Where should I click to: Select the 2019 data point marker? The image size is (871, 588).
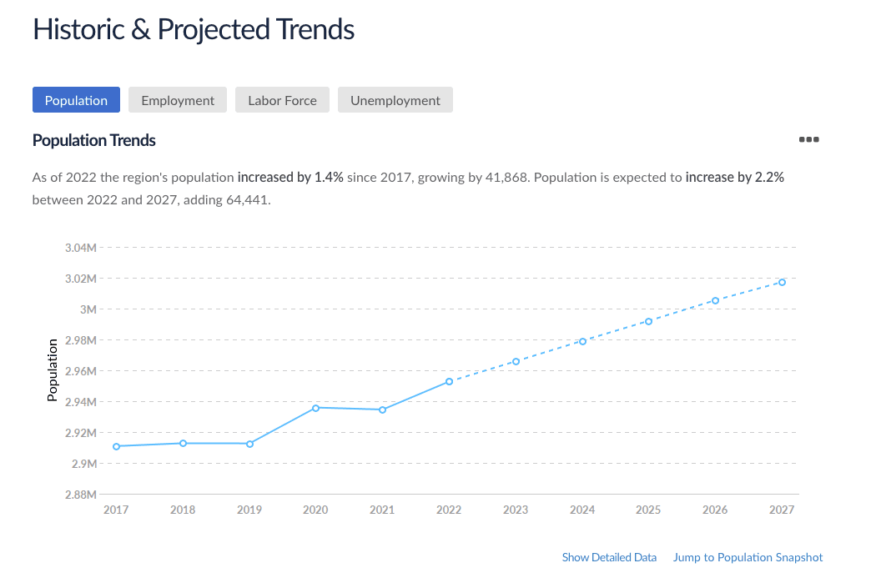click(x=249, y=444)
